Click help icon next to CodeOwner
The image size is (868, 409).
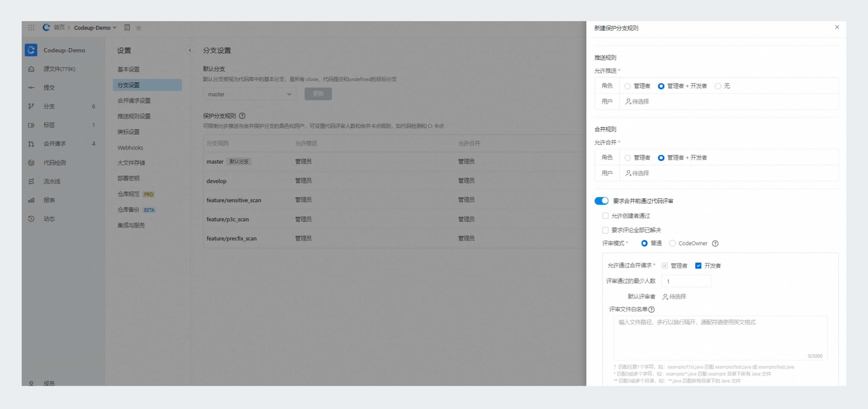[x=715, y=243]
